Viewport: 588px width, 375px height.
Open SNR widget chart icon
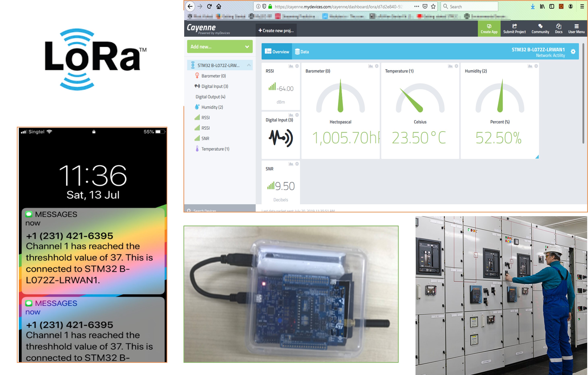point(291,164)
